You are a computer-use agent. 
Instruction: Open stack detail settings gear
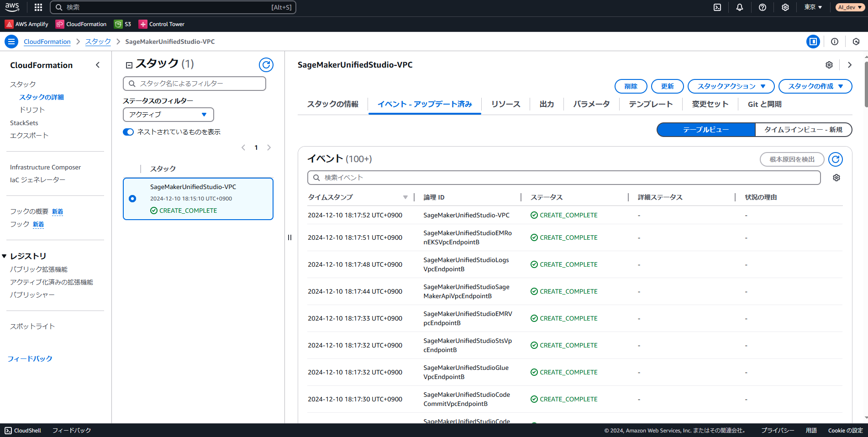coord(829,65)
